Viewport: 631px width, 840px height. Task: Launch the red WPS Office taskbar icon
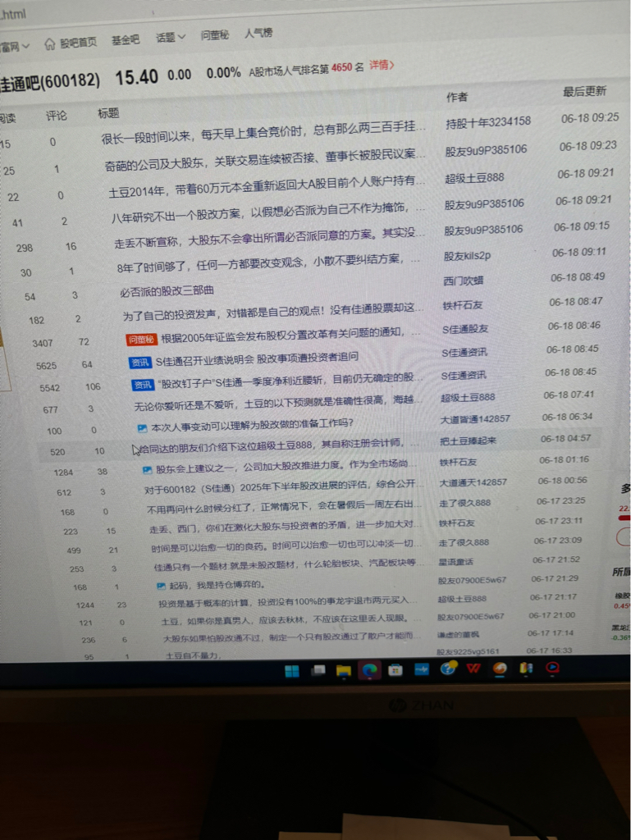pos(473,668)
